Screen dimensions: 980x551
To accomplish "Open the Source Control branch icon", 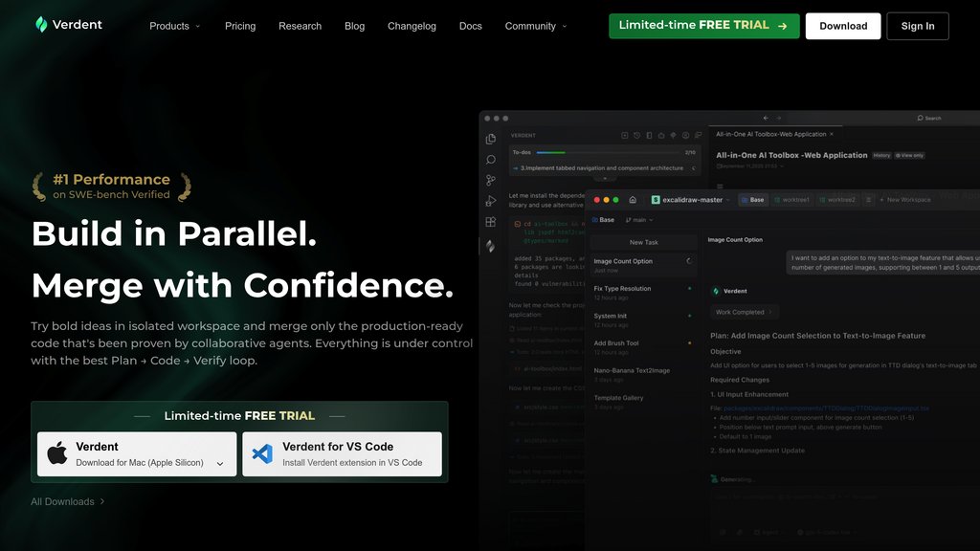I will (x=491, y=180).
